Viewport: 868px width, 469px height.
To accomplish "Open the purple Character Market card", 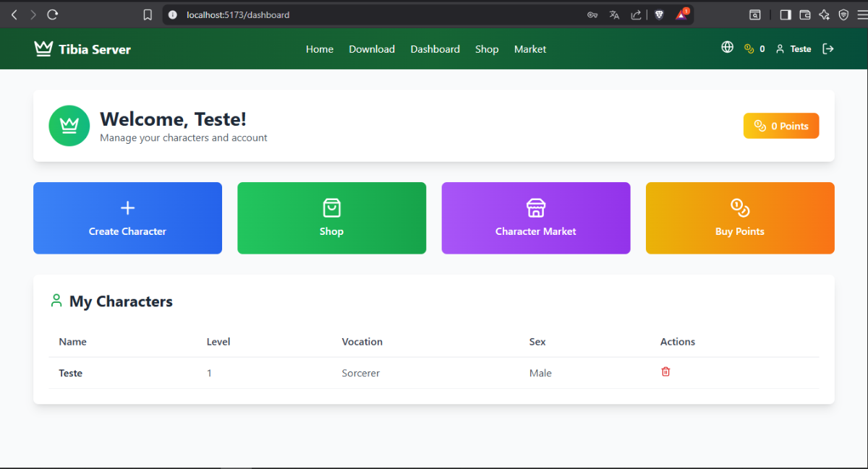I will click(535, 218).
